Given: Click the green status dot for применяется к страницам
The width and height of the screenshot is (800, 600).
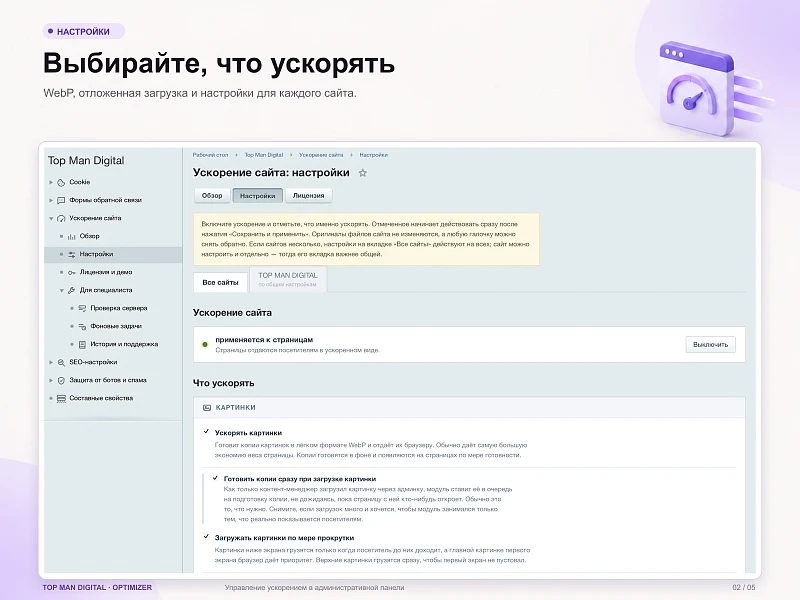Looking at the screenshot, I should click(x=205, y=345).
